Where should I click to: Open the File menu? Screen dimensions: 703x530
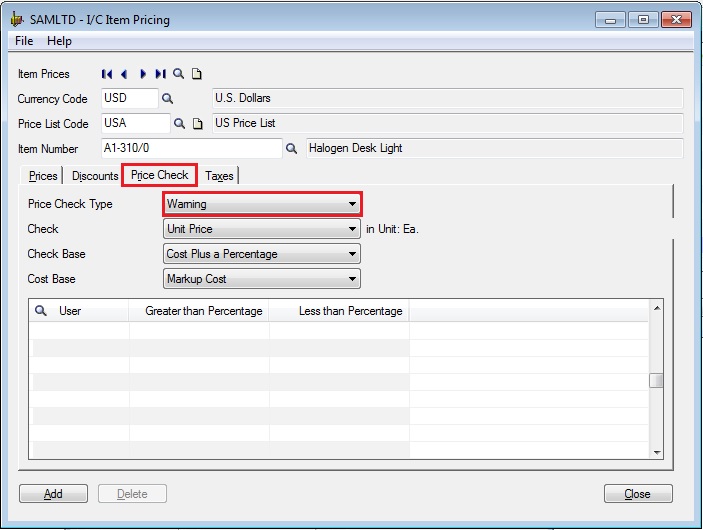pyautogui.click(x=24, y=41)
